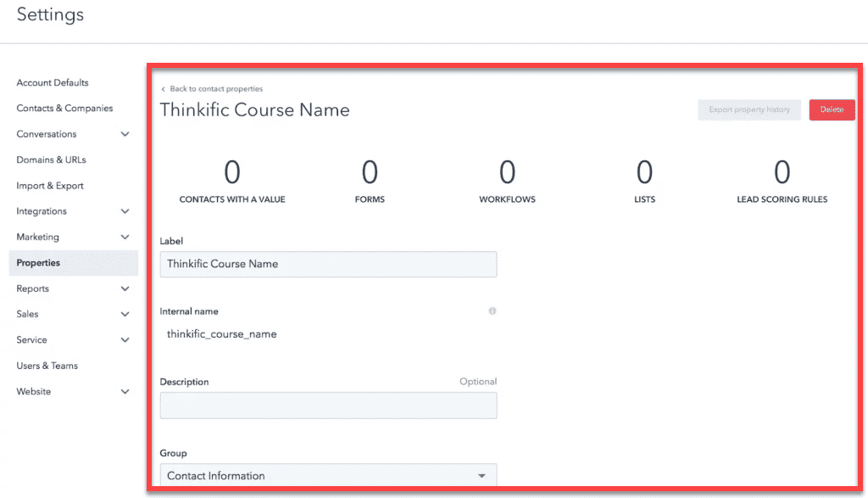The width and height of the screenshot is (868, 498).
Task: Open Domains & URLs settings
Action: click(x=52, y=159)
